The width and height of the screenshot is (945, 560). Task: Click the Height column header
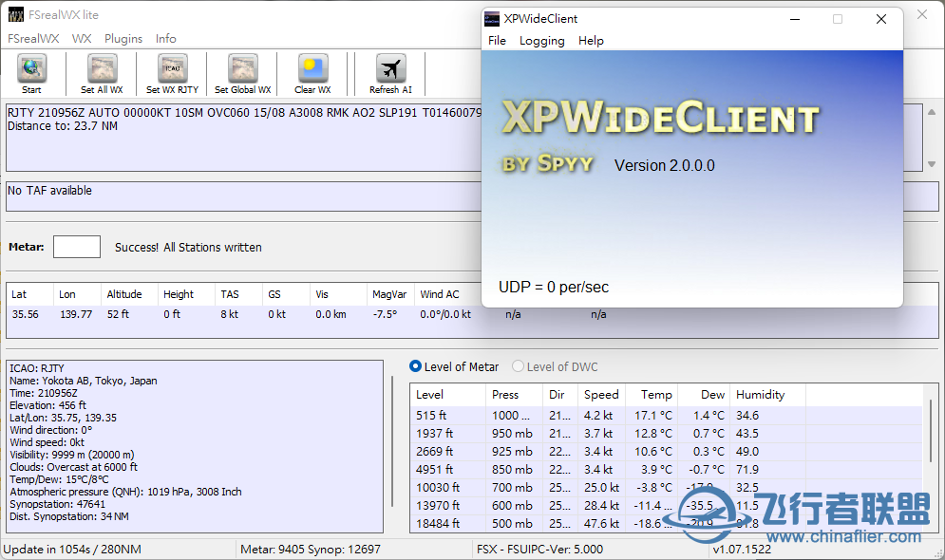click(x=185, y=294)
